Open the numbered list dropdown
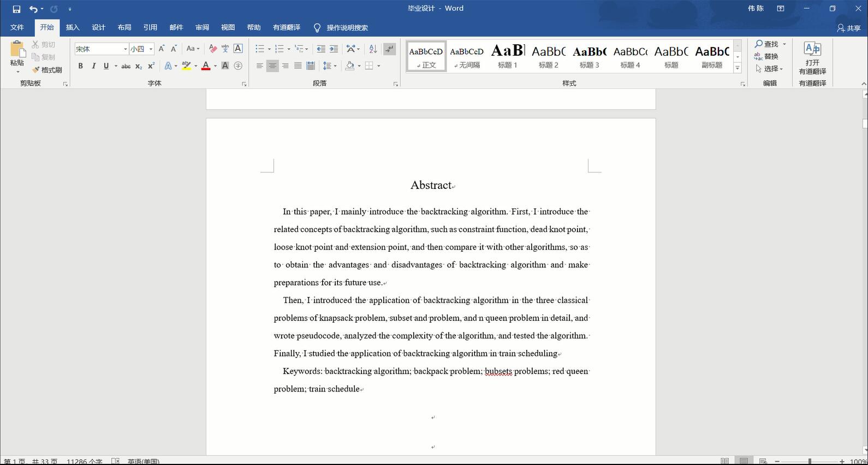Screen dimensions: 868x465 coord(289,49)
